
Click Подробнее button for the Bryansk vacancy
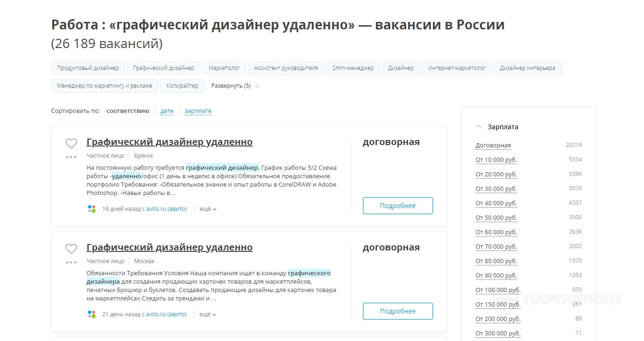coord(397,206)
